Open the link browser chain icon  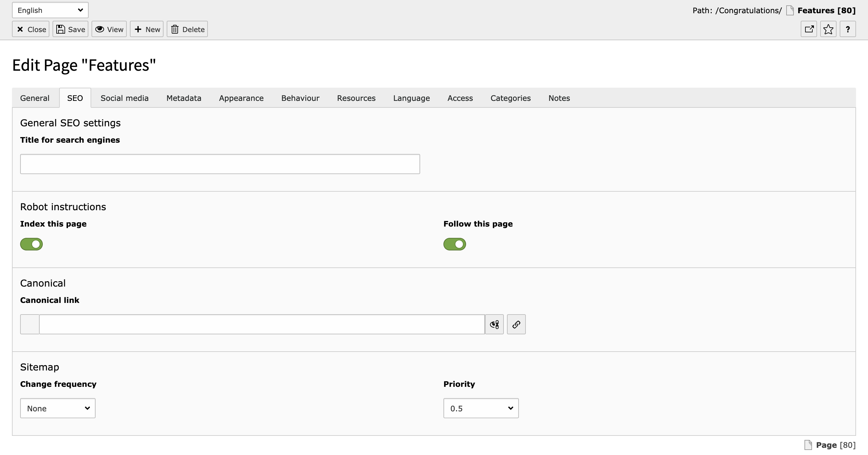click(516, 324)
